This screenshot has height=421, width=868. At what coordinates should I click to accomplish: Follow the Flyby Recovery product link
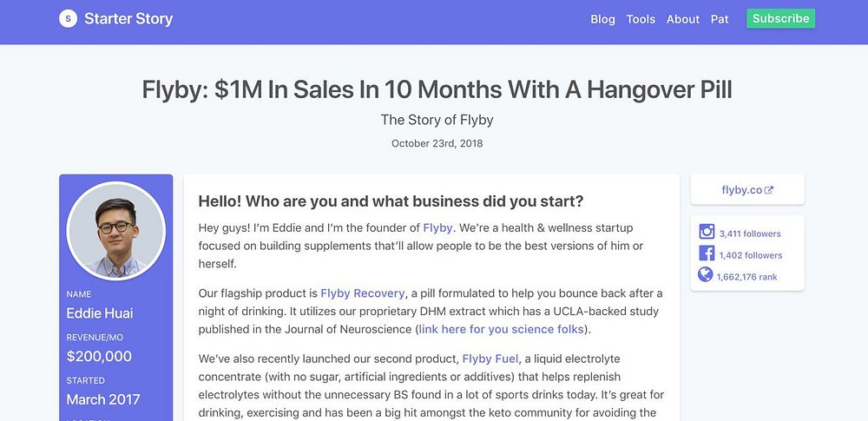[363, 293]
